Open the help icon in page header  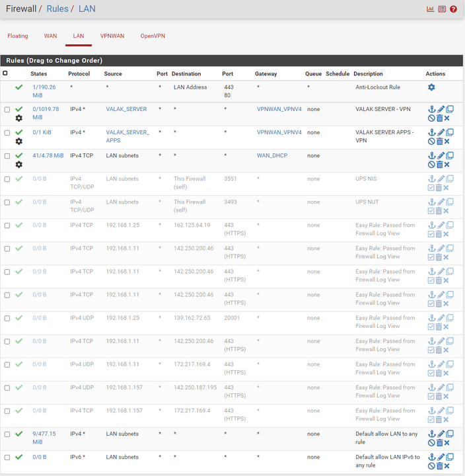[x=453, y=9]
